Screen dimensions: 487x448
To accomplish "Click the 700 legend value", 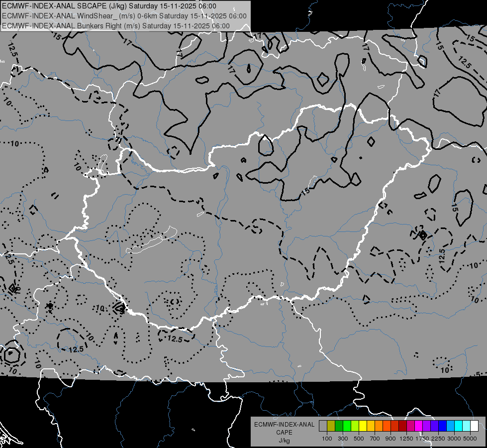I will coord(375,439).
